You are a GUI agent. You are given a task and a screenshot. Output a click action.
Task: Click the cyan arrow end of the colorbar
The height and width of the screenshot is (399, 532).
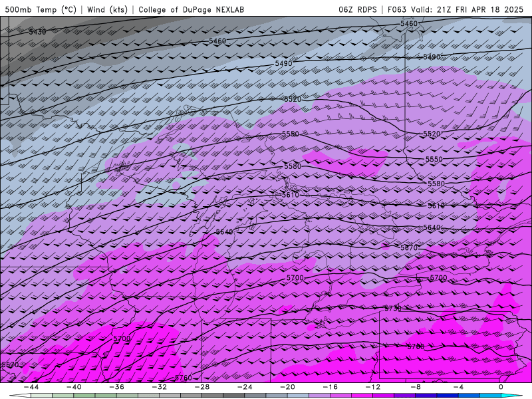click(512, 396)
